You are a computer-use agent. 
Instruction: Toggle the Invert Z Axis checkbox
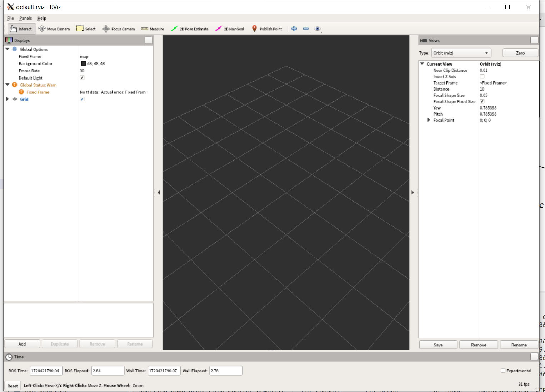482,76
